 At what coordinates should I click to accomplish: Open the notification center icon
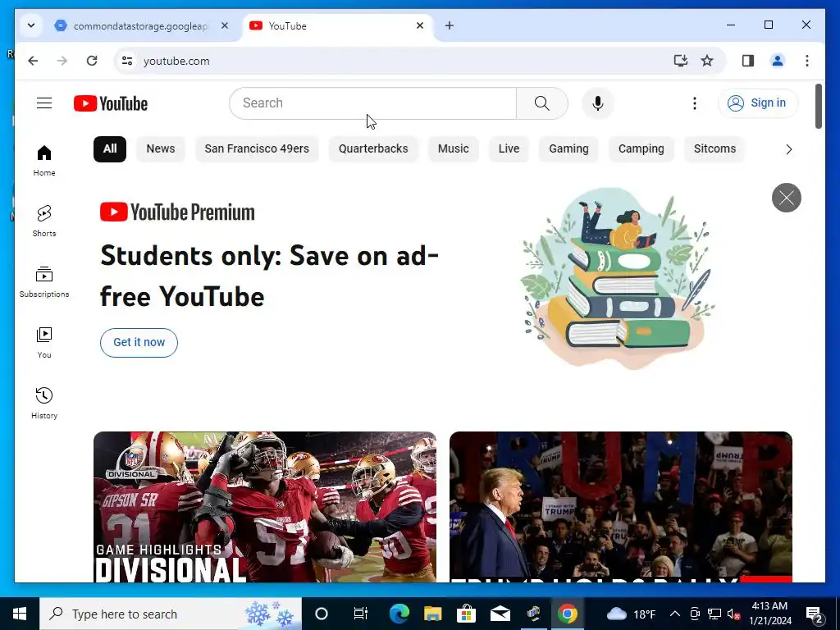815,614
